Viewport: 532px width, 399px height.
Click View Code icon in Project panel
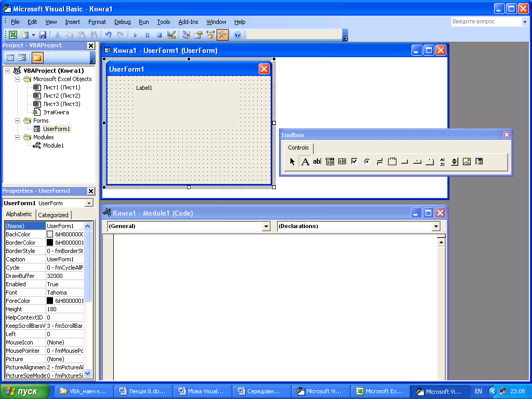coord(10,58)
